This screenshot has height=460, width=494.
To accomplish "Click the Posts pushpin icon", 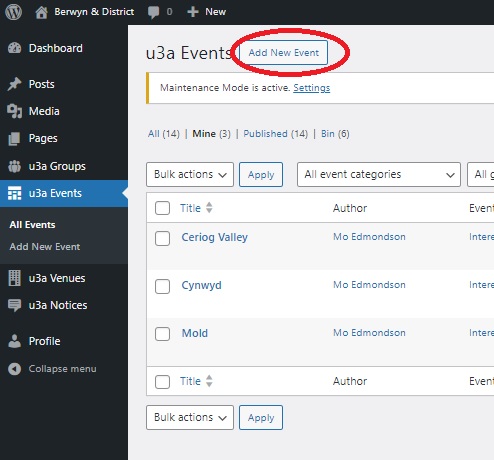I will (14, 84).
